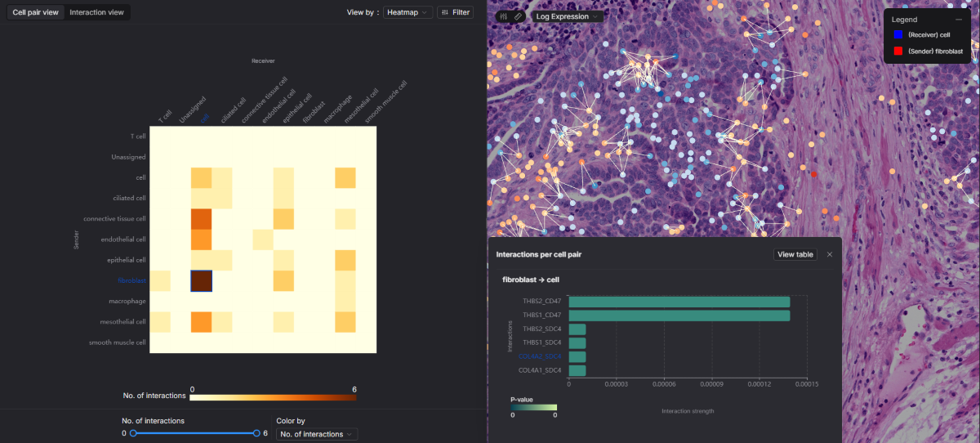The height and width of the screenshot is (443, 980).
Task: Click the red Sender fibroblast legend swatch
Action: pos(898,51)
